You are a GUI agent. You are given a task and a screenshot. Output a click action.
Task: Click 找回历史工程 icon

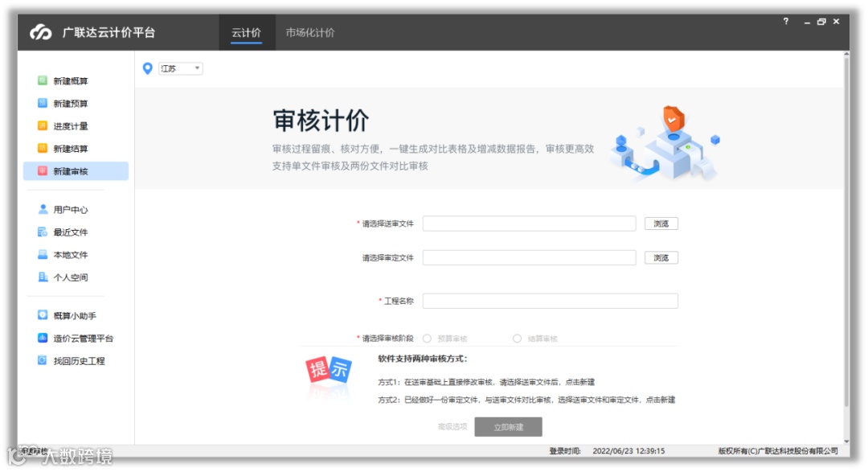(42, 361)
